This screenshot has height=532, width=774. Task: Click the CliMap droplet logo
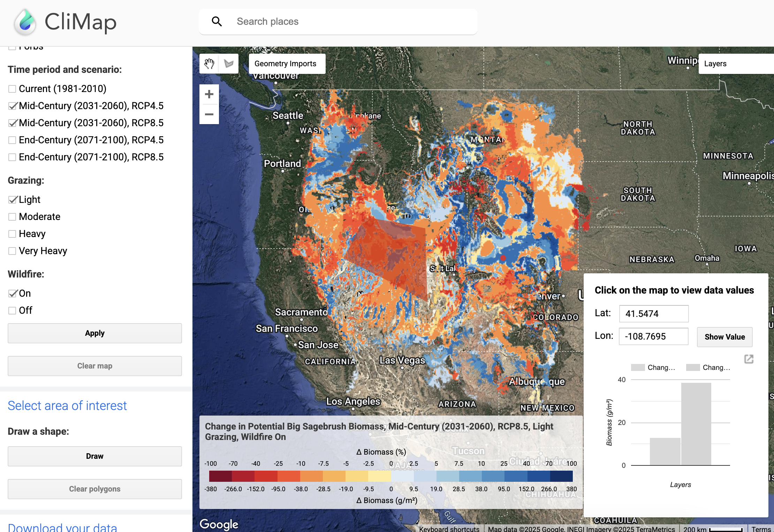[x=25, y=22]
